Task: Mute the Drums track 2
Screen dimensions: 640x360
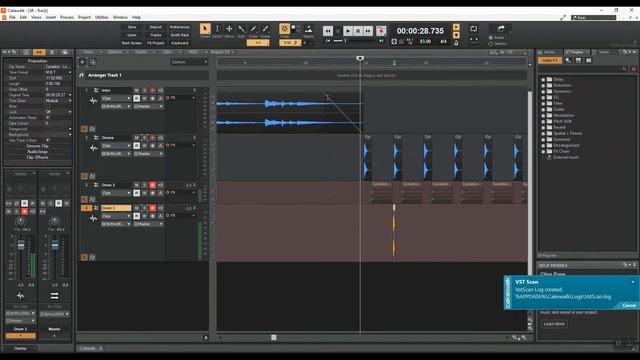Action: point(136,138)
